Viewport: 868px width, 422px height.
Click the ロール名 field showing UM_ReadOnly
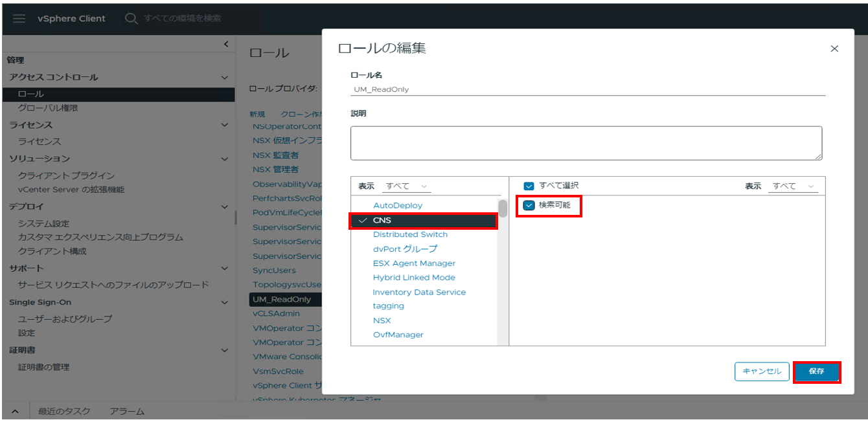pyautogui.click(x=588, y=89)
